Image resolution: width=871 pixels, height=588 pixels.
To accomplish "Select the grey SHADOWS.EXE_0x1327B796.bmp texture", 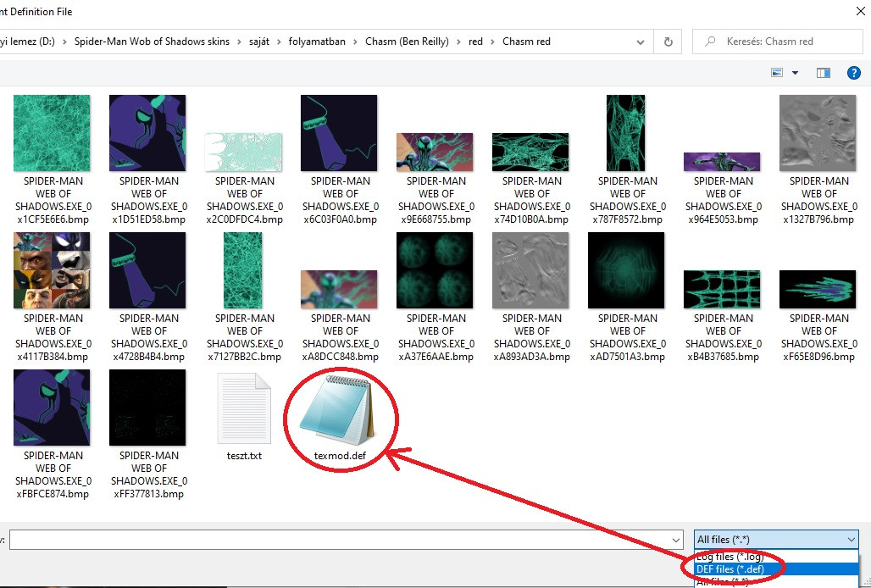I will click(818, 132).
